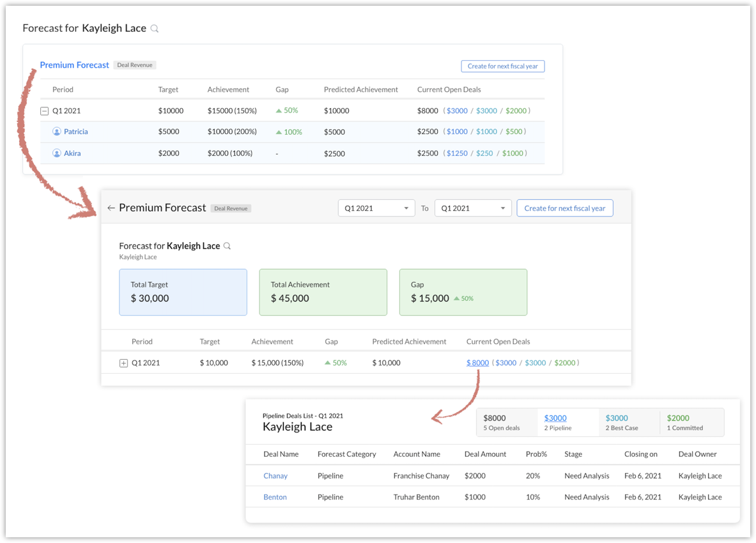The height and width of the screenshot is (543, 756).
Task: Collapse the Q1 2021 row with minus icon
Action: pos(45,111)
